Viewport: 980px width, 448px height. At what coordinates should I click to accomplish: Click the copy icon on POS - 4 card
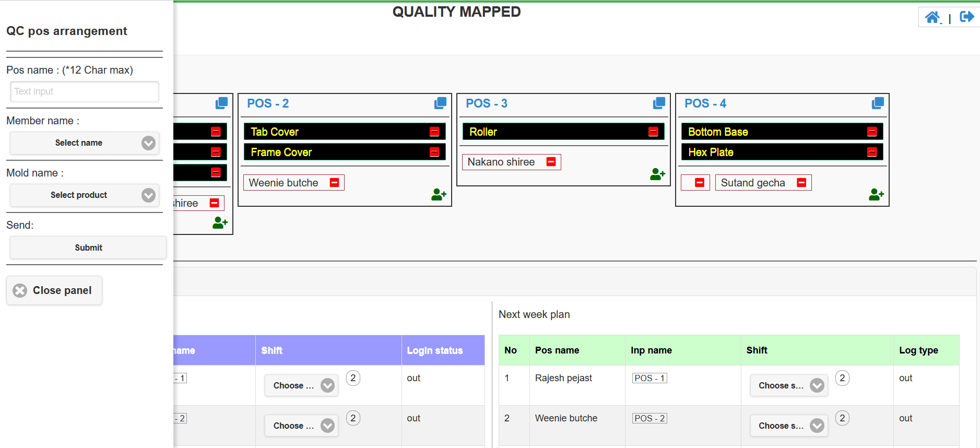pyautogui.click(x=878, y=103)
